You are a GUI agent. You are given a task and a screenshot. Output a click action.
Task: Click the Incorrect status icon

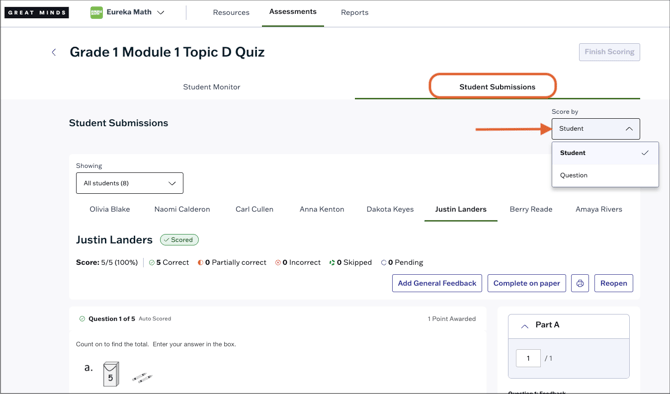(278, 263)
